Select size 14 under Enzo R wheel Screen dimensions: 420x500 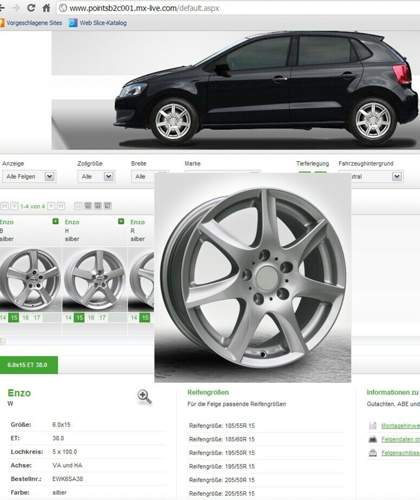134,317
